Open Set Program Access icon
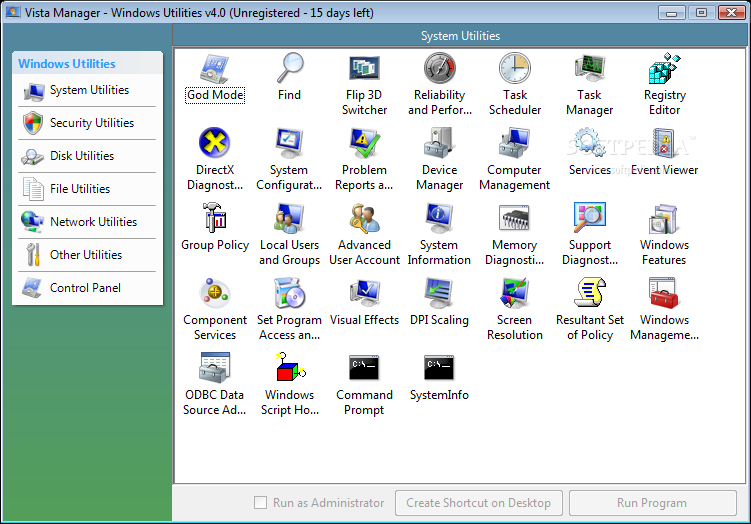Screen dimensions: 751x524 click(290, 293)
